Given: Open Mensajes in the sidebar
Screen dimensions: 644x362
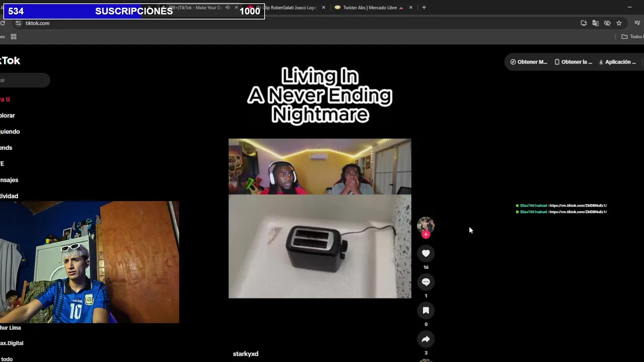Looking at the screenshot, I should click(x=9, y=179).
